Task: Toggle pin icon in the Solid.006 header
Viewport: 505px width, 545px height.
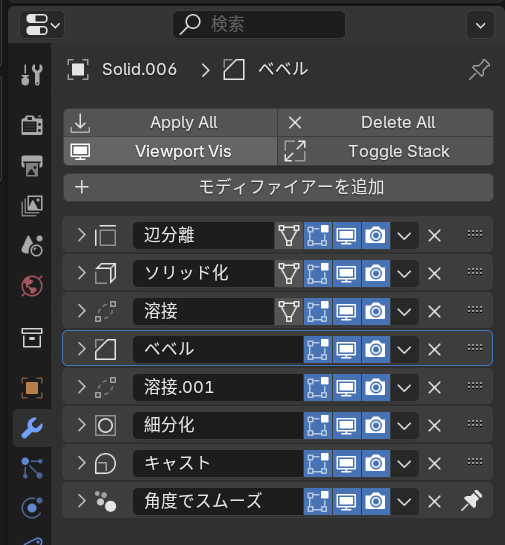Action: 479,70
